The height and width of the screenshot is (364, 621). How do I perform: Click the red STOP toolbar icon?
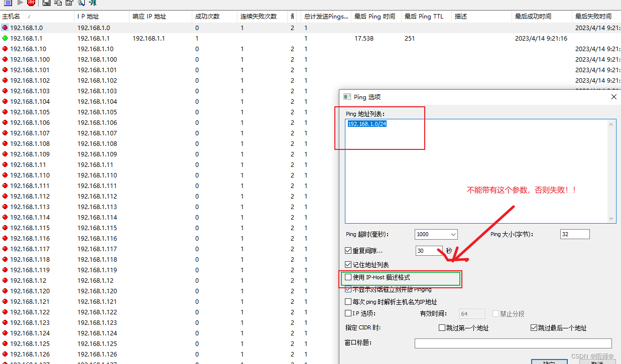31,3
